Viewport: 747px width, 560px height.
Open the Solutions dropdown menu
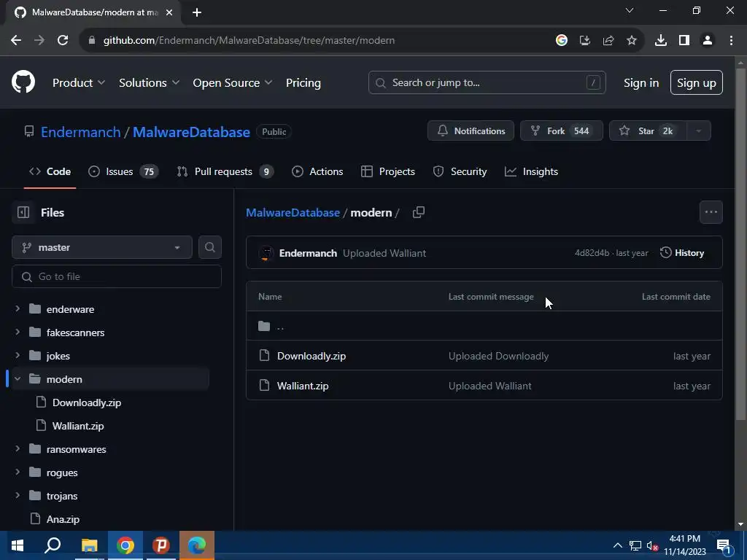tap(149, 83)
